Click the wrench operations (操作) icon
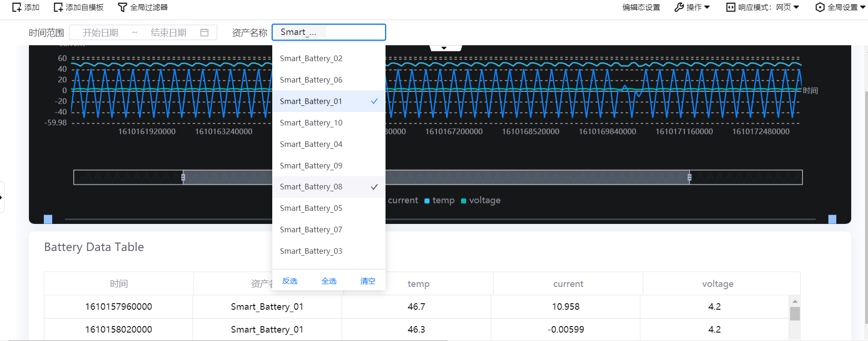Screen dimensions: 868x341 tap(679, 7)
